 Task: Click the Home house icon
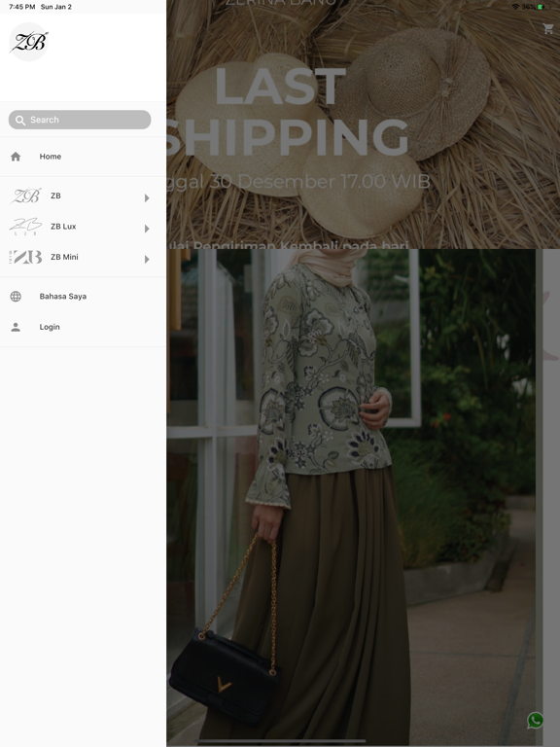[x=16, y=157]
